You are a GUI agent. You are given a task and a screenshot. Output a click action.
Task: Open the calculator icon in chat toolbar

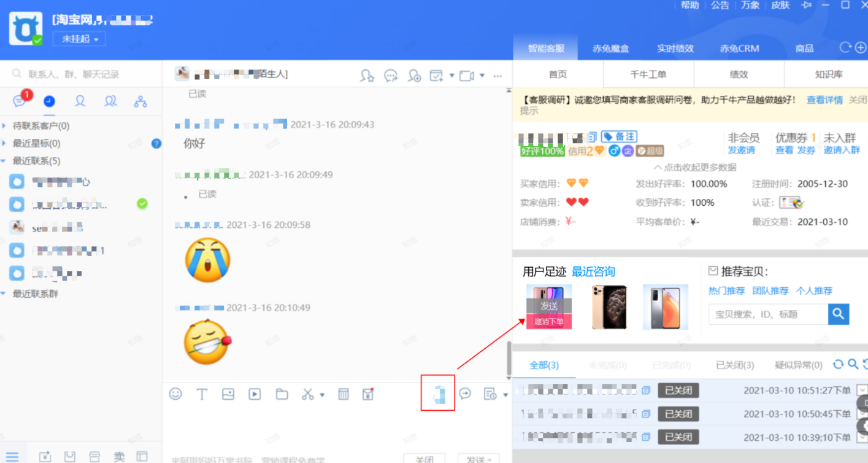pyautogui.click(x=344, y=394)
